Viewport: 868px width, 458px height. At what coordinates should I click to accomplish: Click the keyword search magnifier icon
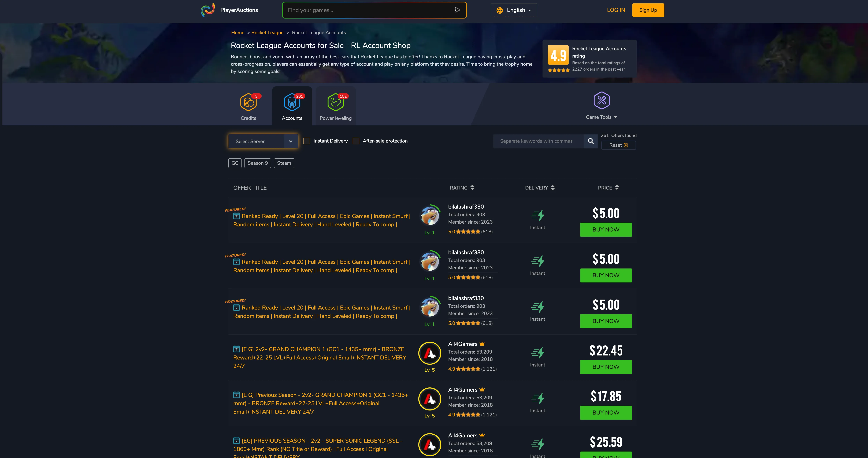tap(591, 141)
